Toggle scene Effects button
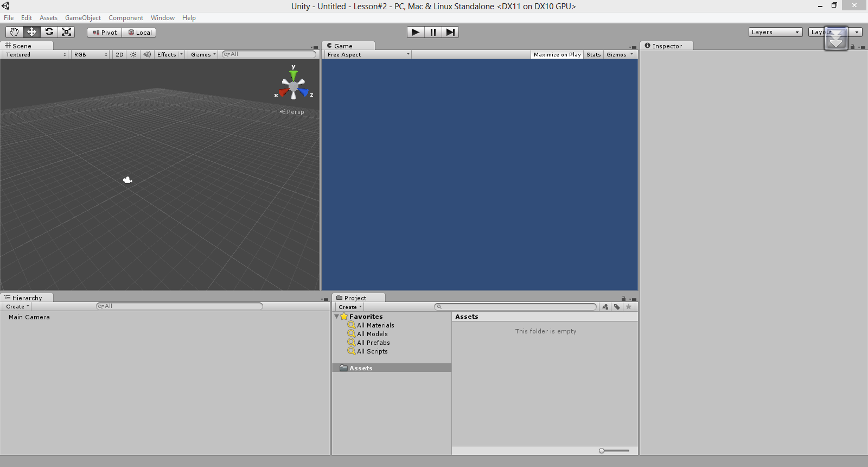Viewport: 868px width, 467px height. pyautogui.click(x=167, y=54)
